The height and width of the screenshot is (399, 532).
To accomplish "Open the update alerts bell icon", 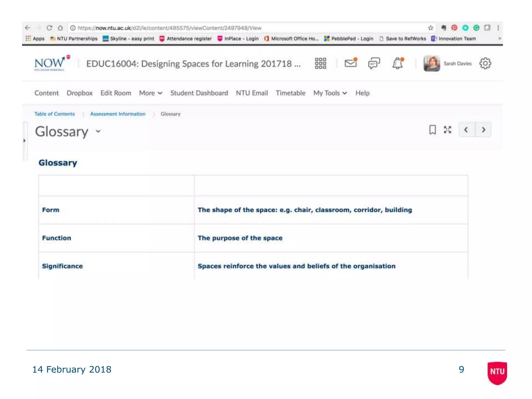I will pyautogui.click(x=398, y=63).
